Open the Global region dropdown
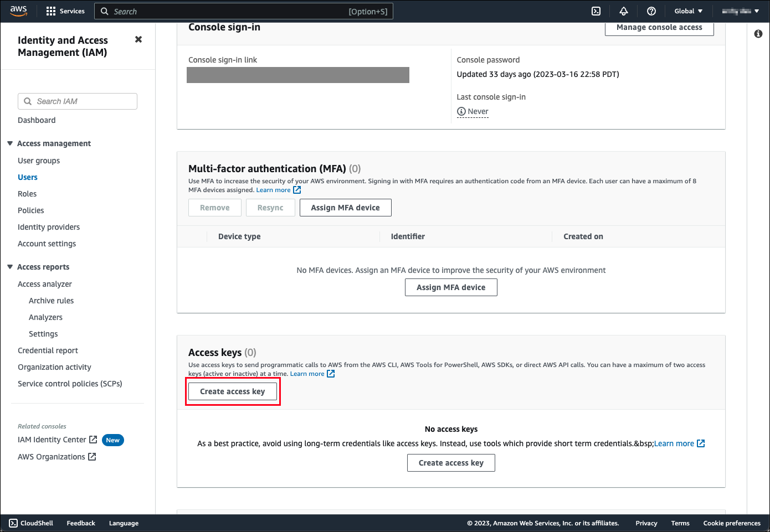Screen dimensions: 770x532 pyautogui.click(x=689, y=11)
